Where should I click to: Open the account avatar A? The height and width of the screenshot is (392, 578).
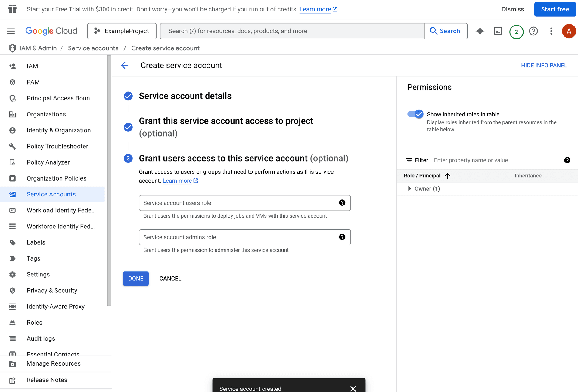569,31
